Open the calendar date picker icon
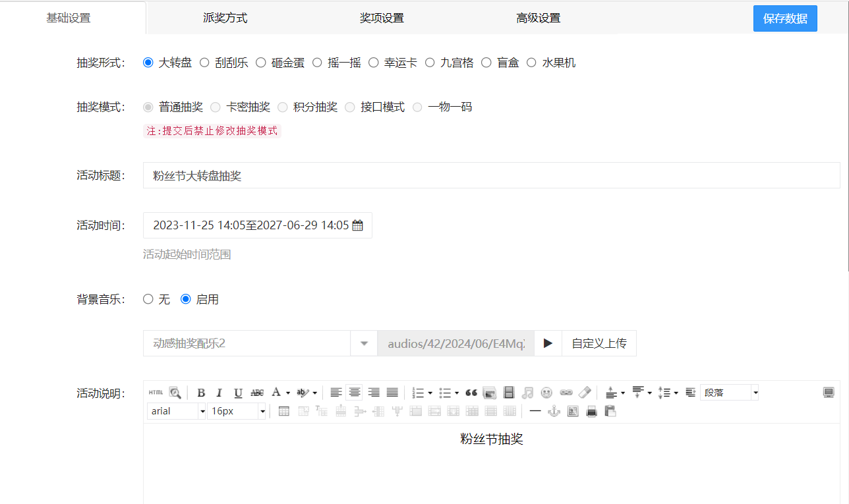The image size is (849, 504). click(x=358, y=225)
